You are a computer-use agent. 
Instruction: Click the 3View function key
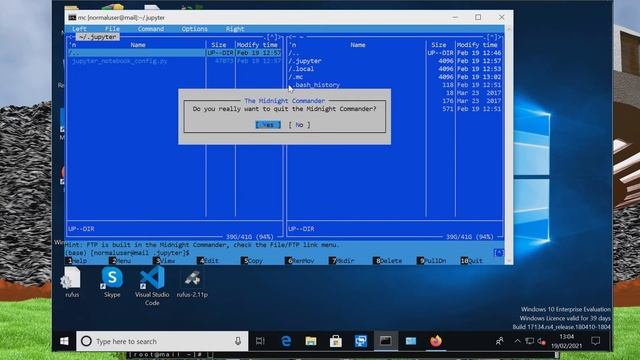[x=165, y=260]
